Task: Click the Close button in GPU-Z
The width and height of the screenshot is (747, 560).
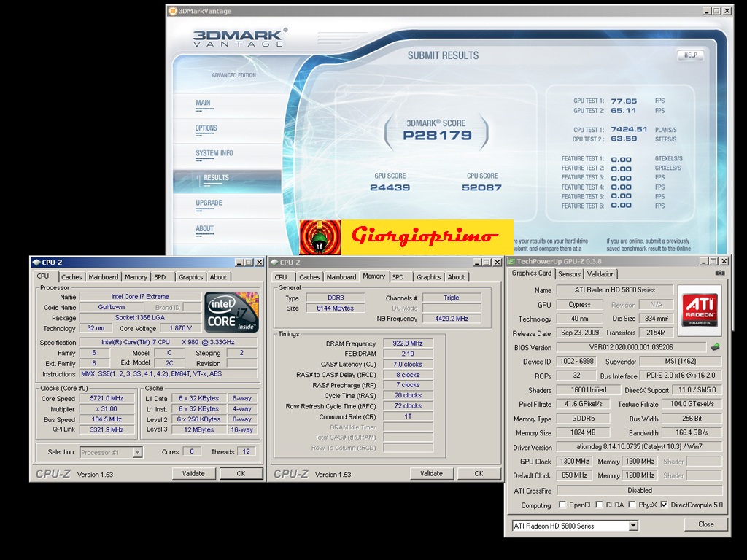Action: (x=706, y=524)
